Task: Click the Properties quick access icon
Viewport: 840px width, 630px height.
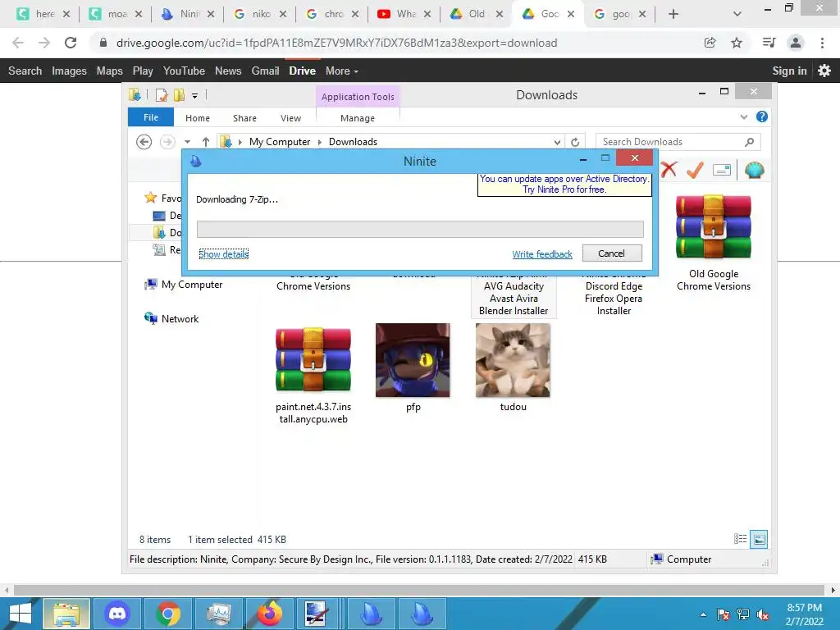Action: pyautogui.click(x=162, y=95)
